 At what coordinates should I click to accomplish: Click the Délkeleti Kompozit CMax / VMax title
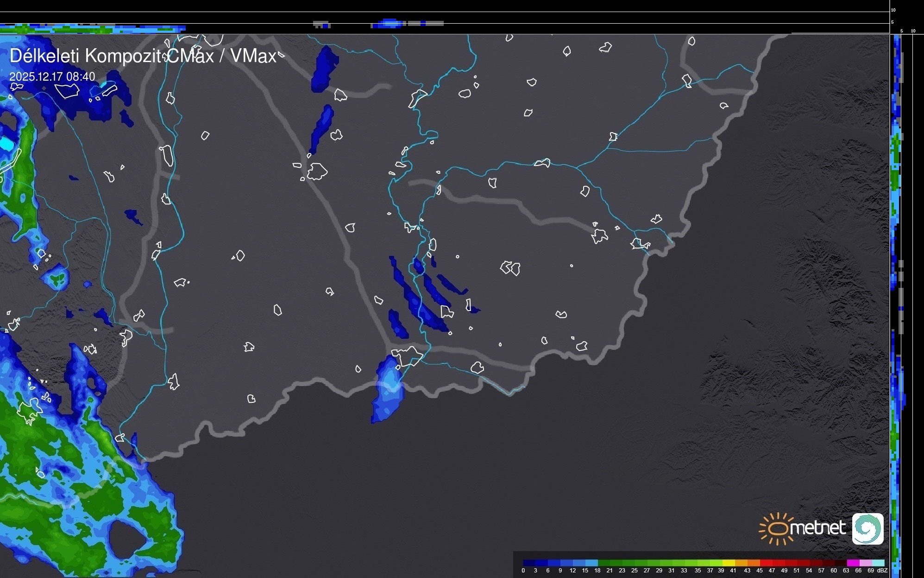pyautogui.click(x=143, y=56)
